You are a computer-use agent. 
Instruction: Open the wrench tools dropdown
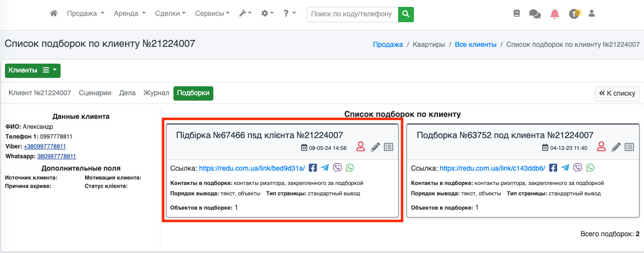pyautogui.click(x=245, y=14)
